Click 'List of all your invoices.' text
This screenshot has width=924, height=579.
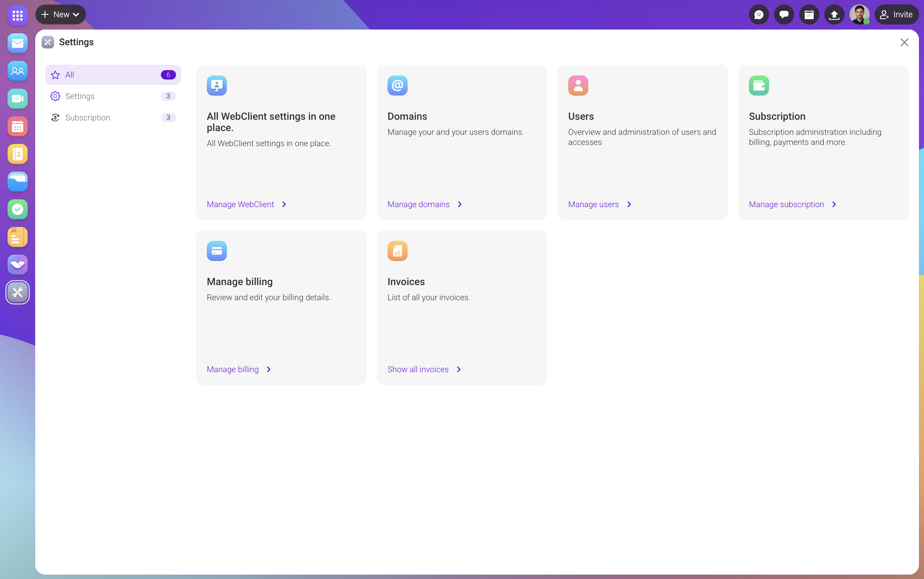pos(429,298)
